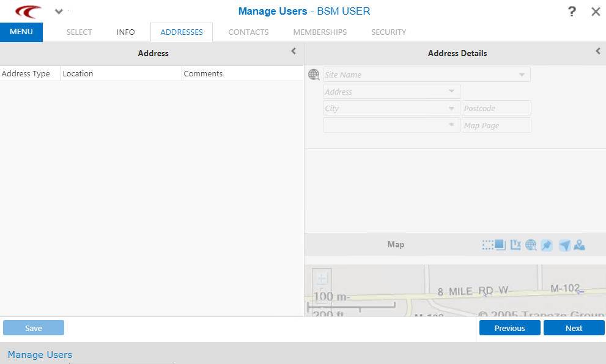Toggle the pushpin tool on the map
Image resolution: width=606 pixels, height=364 pixels.
click(547, 244)
